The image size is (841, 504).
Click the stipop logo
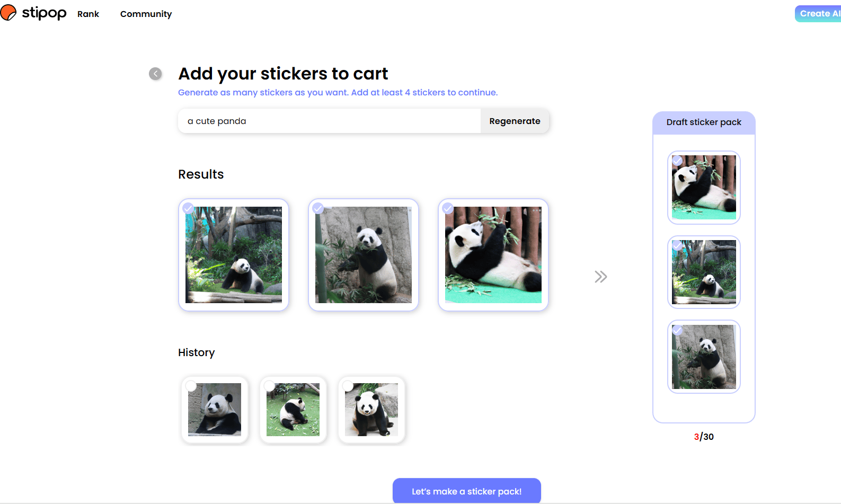(x=34, y=13)
